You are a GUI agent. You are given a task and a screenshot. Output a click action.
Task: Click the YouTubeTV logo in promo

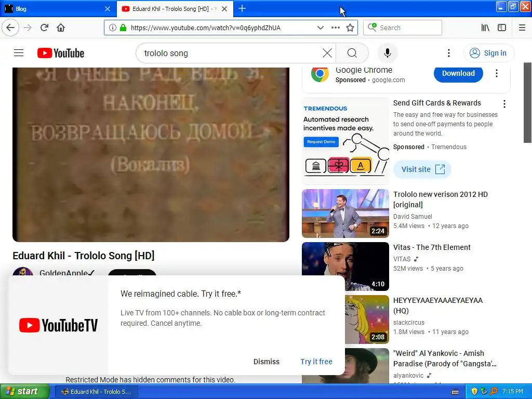click(x=58, y=325)
